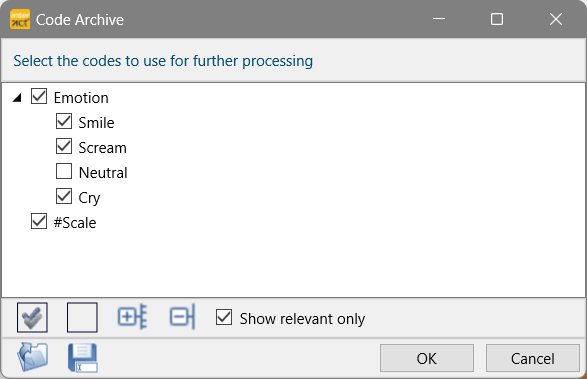Collapse all tree nodes with the minus icon
Image resolution: width=587 pixels, height=379 pixels.
tap(182, 317)
